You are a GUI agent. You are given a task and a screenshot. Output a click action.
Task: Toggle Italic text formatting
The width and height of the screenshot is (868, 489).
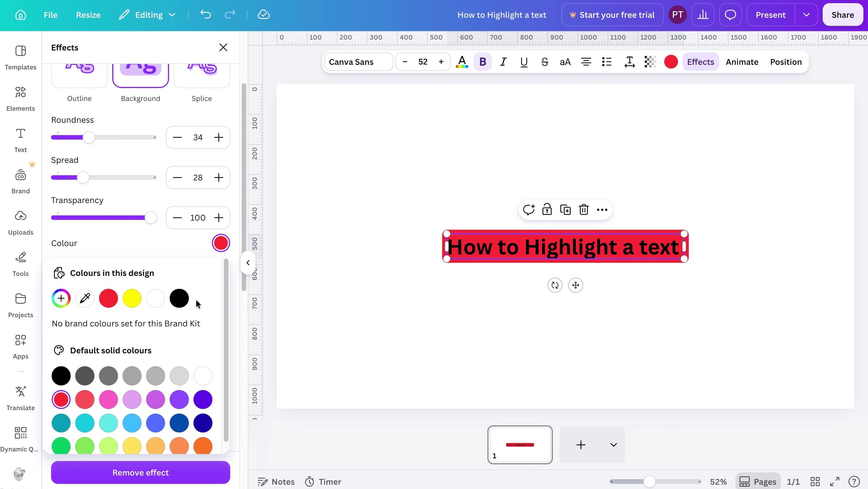coord(503,62)
